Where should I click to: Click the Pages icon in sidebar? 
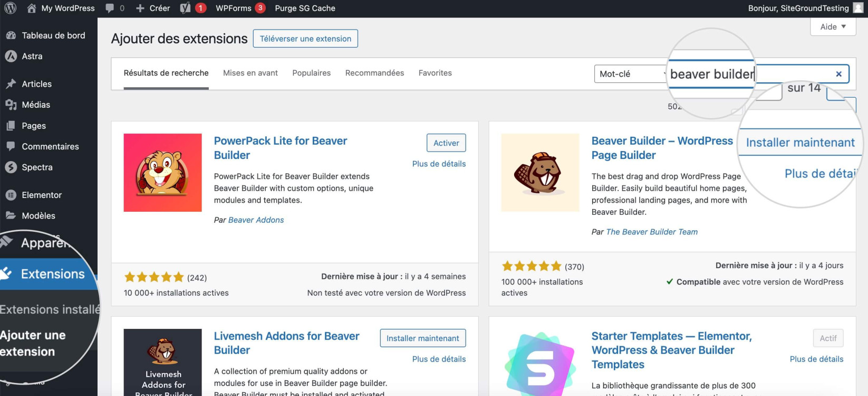[x=11, y=126]
